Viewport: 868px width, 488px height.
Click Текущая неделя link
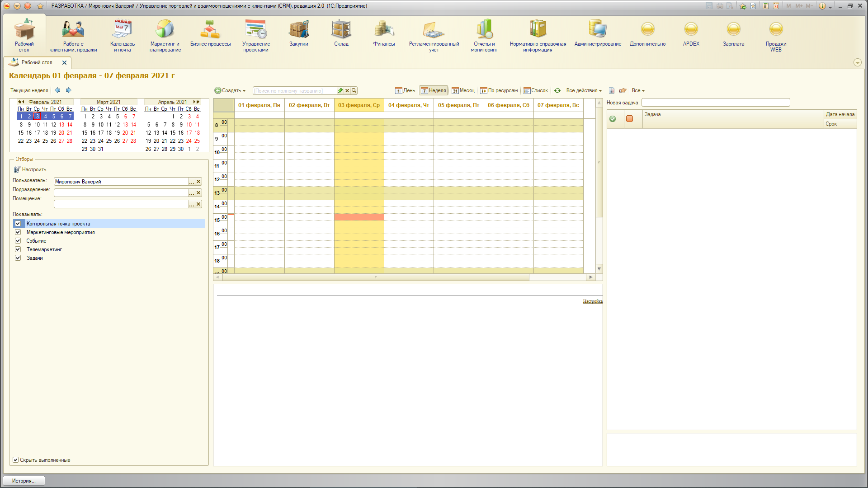point(29,90)
